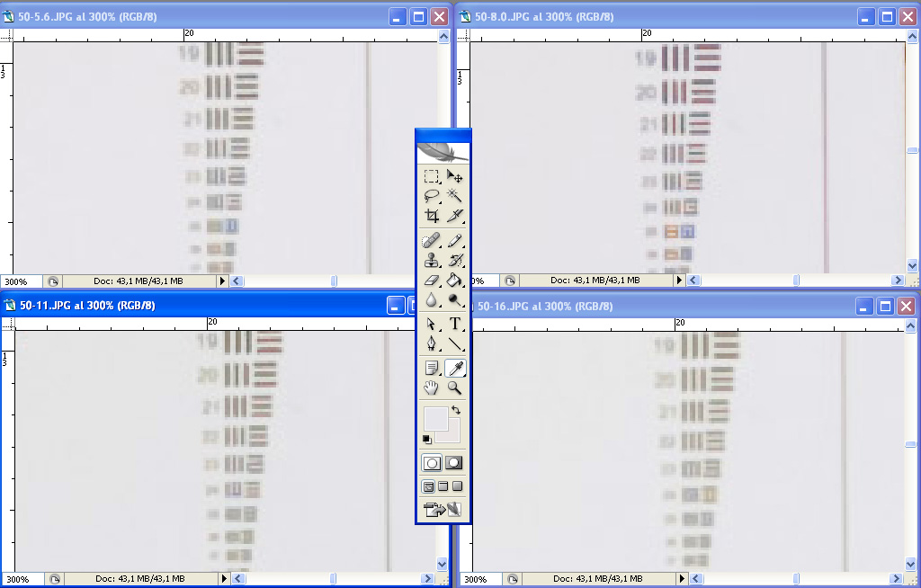Choose the Crop tool
This screenshot has height=588, width=921.
432,216
